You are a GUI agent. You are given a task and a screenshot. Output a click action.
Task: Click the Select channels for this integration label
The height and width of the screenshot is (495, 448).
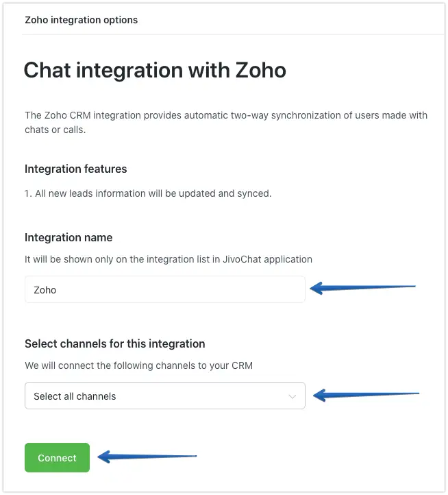coord(115,343)
